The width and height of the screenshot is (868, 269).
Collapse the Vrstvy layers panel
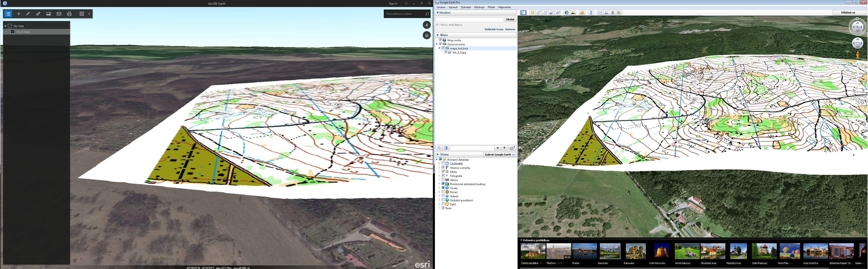pyautogui.click(x=438, y=155)
